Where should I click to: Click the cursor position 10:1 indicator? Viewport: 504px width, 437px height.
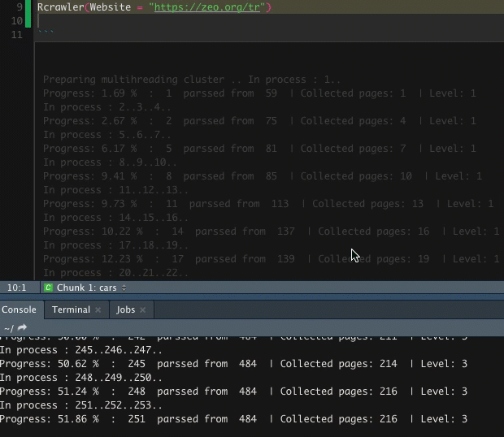(x=17, y=288)
